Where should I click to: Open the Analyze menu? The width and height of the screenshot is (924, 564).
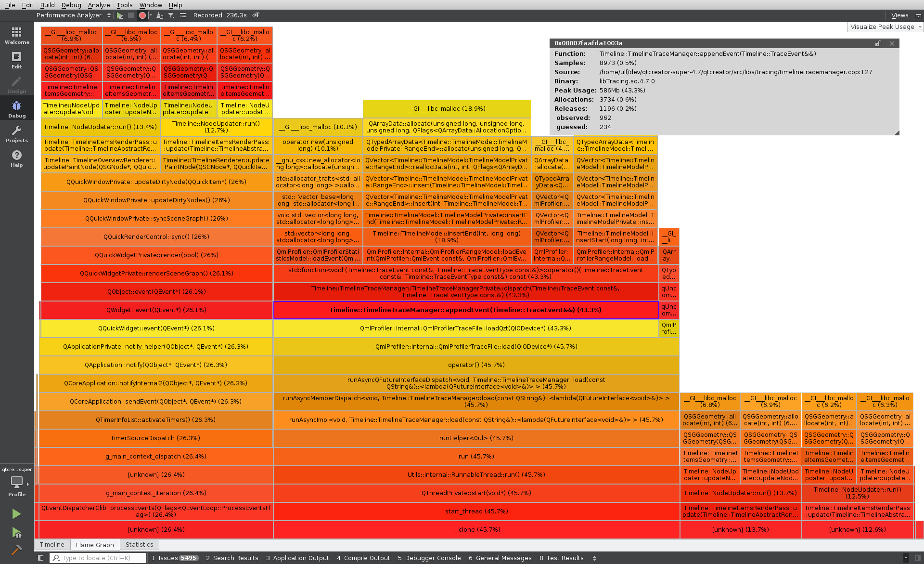pos(99,5)
